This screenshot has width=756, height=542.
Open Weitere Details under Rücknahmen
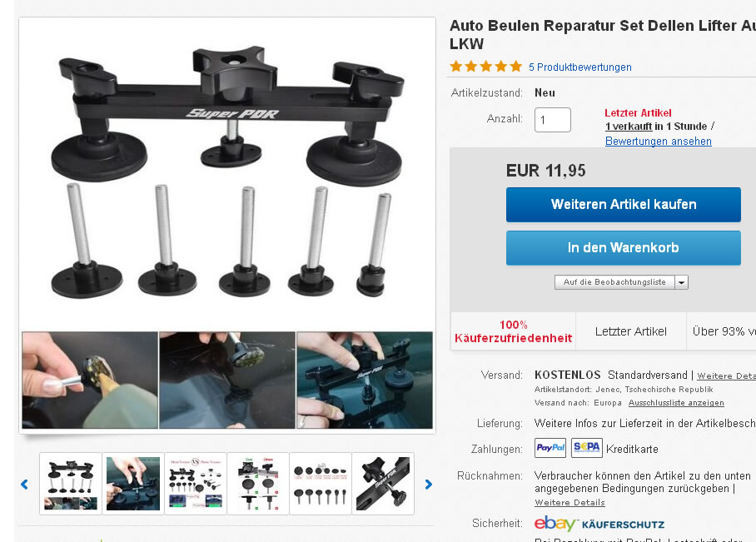coord(569,503)
